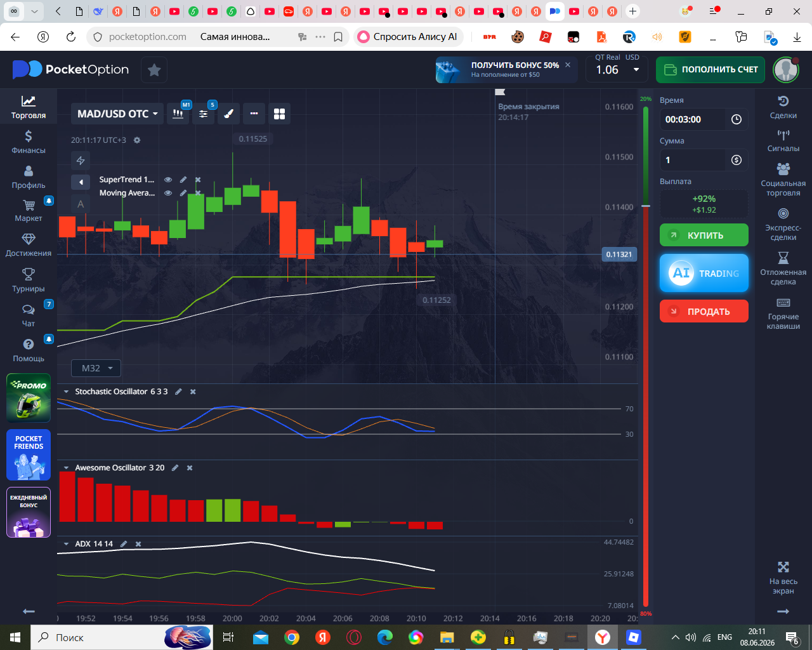Edit Awesome Oscillator settings

pos(175,468)
